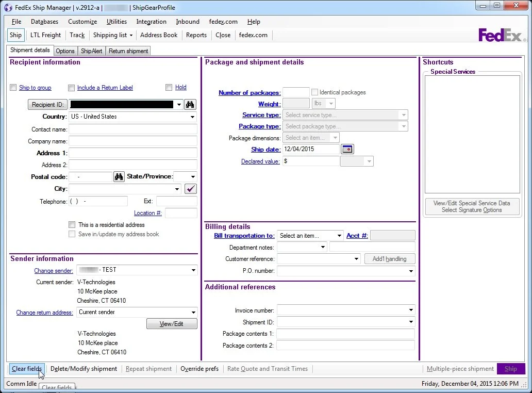This screenshot has width=532, height=393.
Task: Click the address checkmark verify icon by City
Action: [x=191, y=189]
